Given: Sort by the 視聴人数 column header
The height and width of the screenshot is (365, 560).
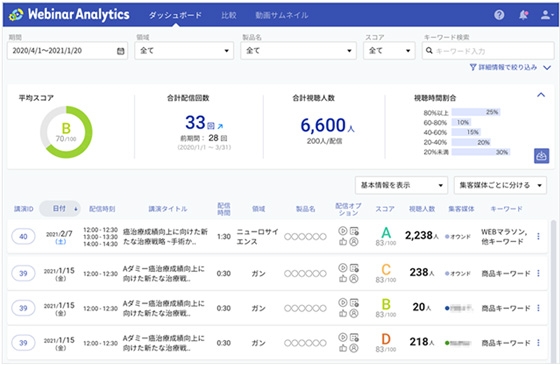Looking at the screenshot, I should click(422, 209).
